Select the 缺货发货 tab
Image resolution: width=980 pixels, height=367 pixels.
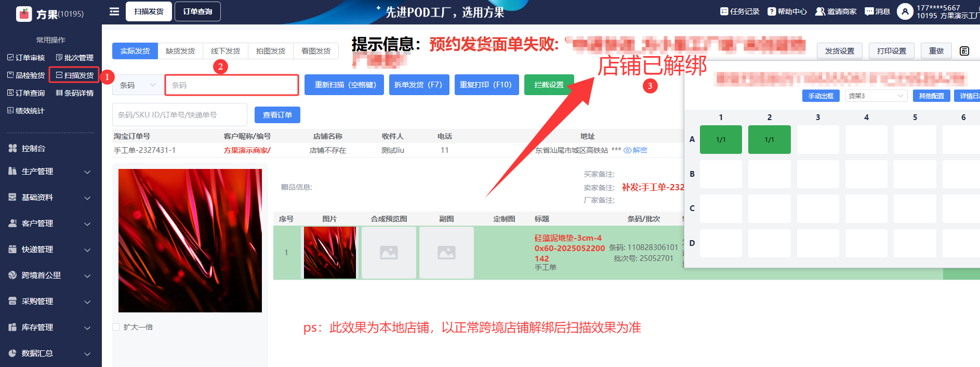pyautogui.click(x=180, y=51)
